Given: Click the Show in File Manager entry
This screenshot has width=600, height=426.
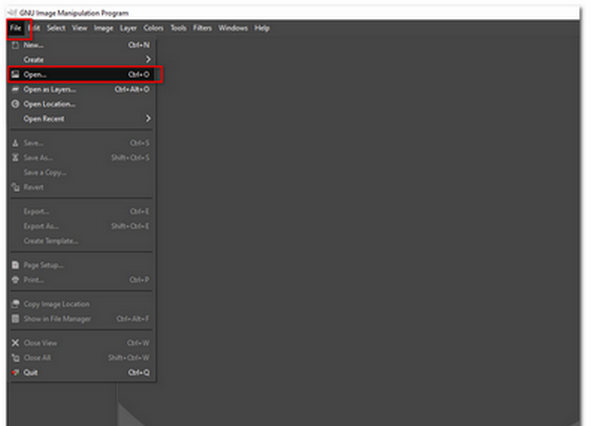Looking at the screenshot, I should (x=81, y=319).
